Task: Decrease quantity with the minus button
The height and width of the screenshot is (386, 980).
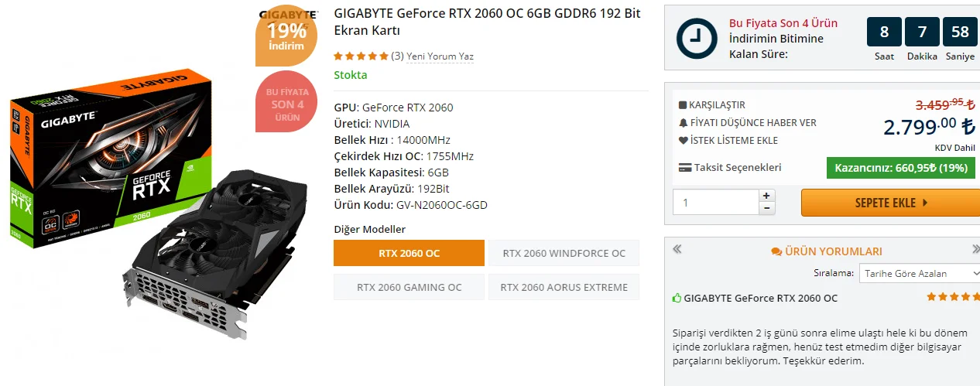Action: 766,208
